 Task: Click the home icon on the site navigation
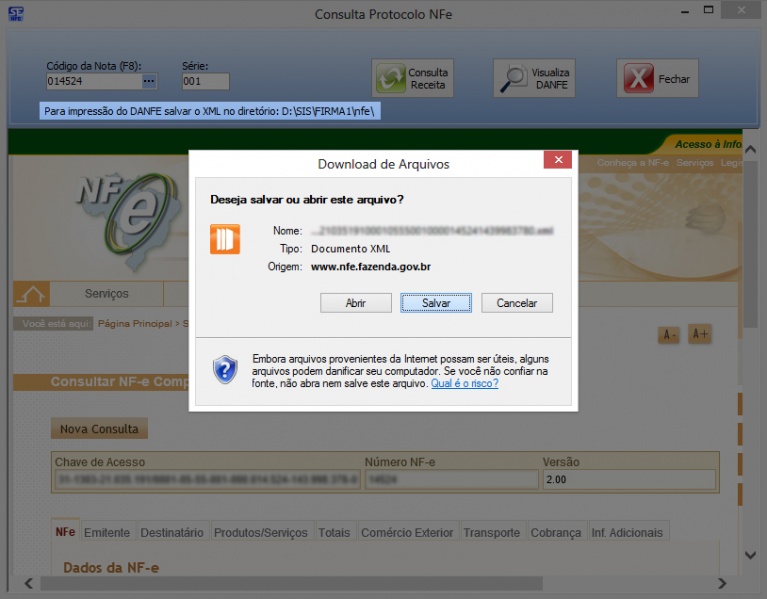(x=32, y=294)
